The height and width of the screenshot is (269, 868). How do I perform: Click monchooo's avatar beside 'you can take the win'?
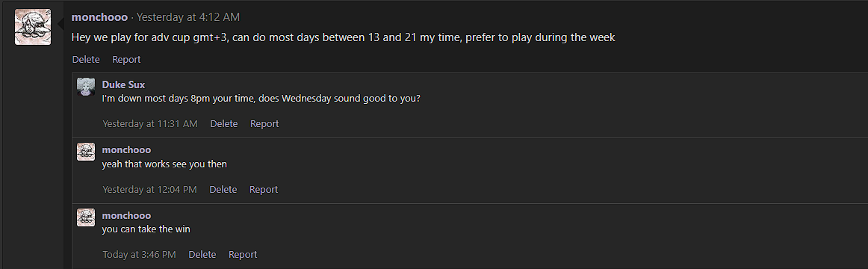86,217
